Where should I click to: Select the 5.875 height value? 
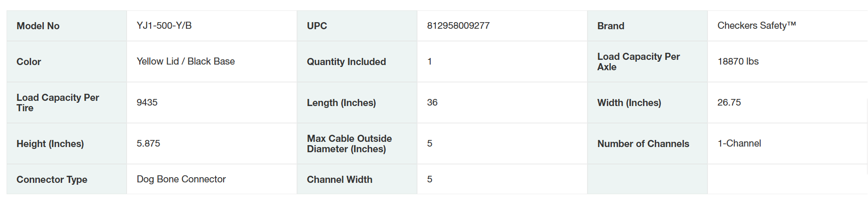[x=148, y=143]
